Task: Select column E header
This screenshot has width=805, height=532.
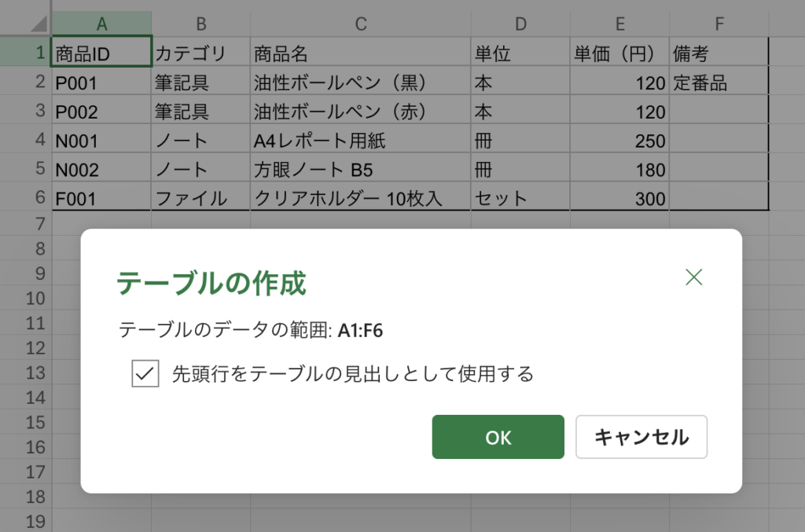Action: click(x=619, y=24)
